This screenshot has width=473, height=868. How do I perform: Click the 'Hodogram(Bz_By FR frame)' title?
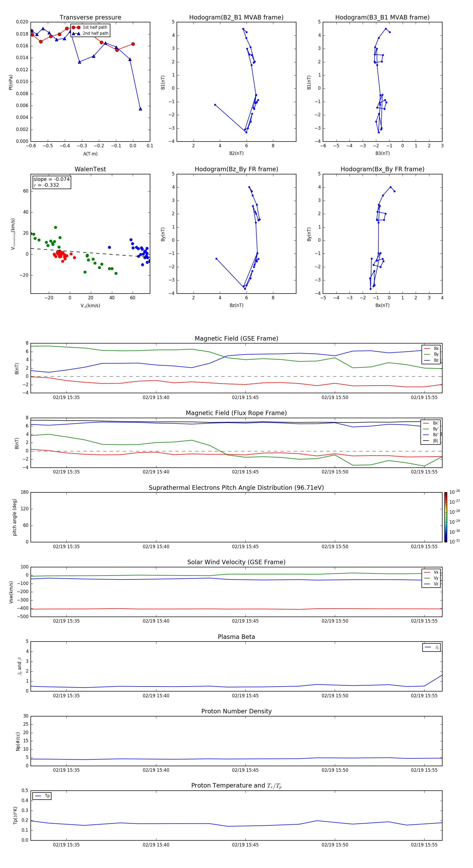(x=236, y=169)
